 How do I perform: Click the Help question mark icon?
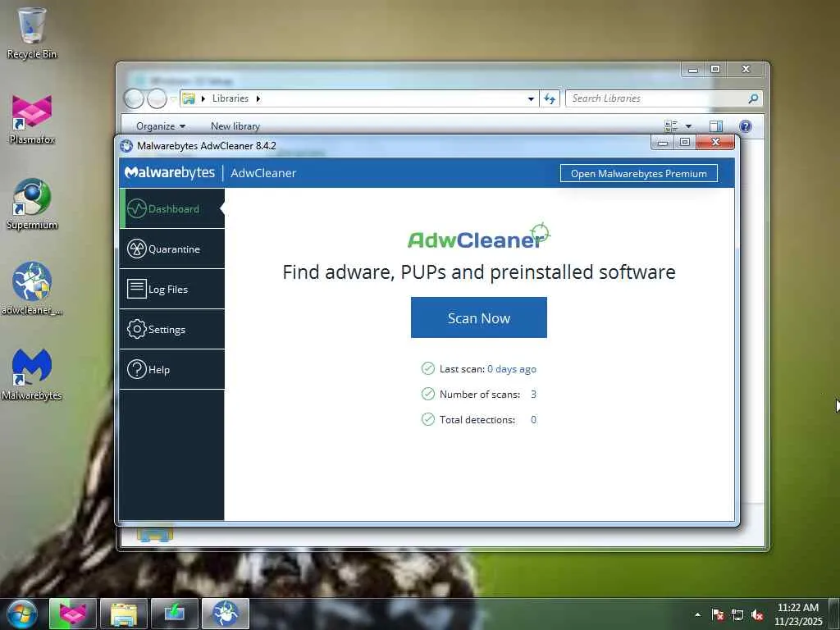137,369
